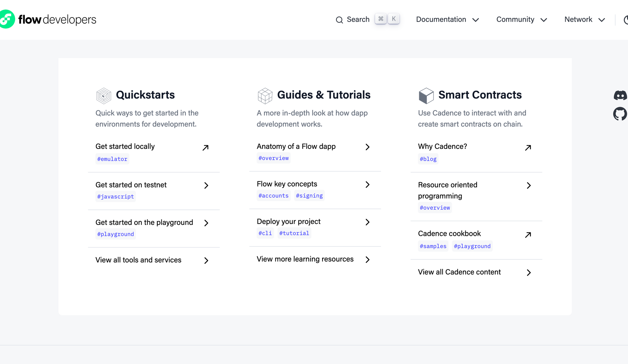Open Flow key concepts link
Image resolution: width=628 pixels, height=364 pixels.
(287, 184)
